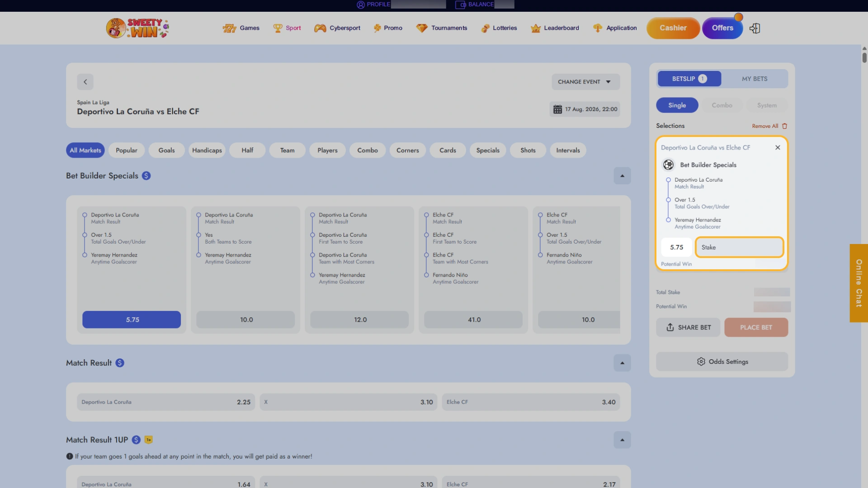Click the Lotteries ticket icon
Viewport: 868px width, 488px height.
point(486,28)
